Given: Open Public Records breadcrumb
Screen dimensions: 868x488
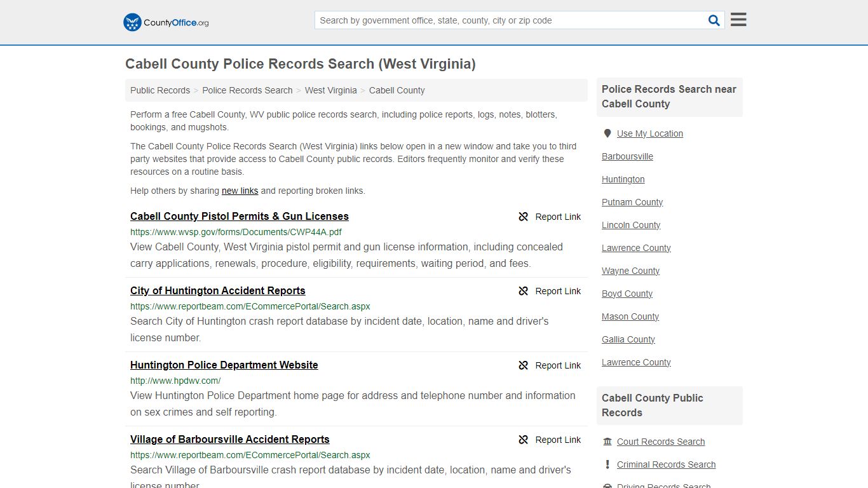Looking at the screenshot, I should (160, 90).
